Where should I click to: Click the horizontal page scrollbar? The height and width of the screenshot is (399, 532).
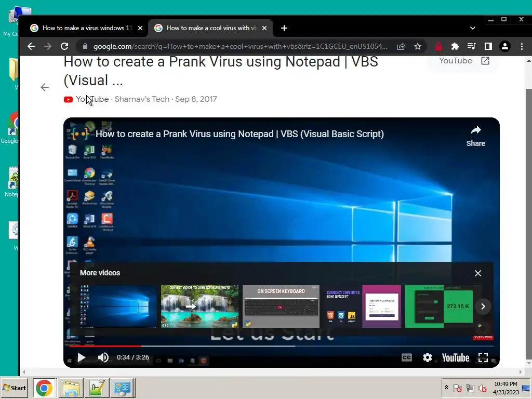click(x=271, y=372)
